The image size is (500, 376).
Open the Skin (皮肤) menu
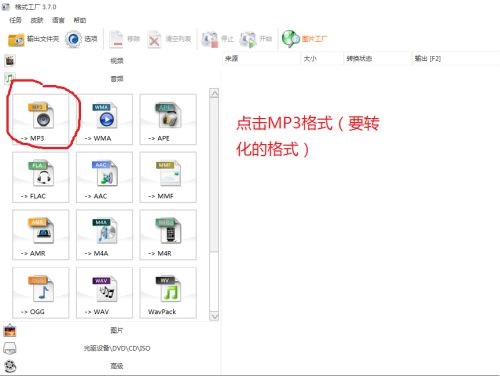(37, 20)
